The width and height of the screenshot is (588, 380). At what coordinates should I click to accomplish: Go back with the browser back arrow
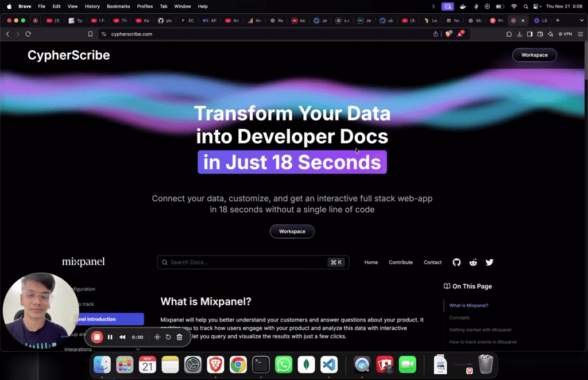(7, 34)
